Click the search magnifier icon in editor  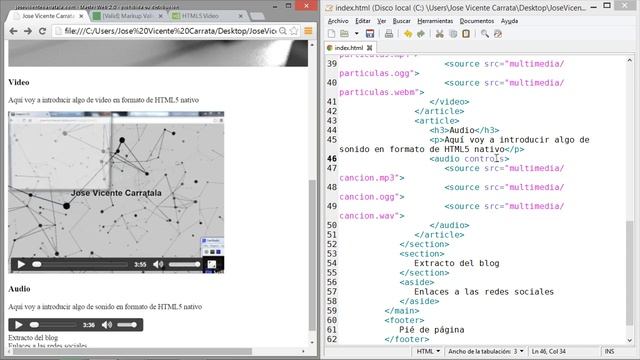click(484, 34)
